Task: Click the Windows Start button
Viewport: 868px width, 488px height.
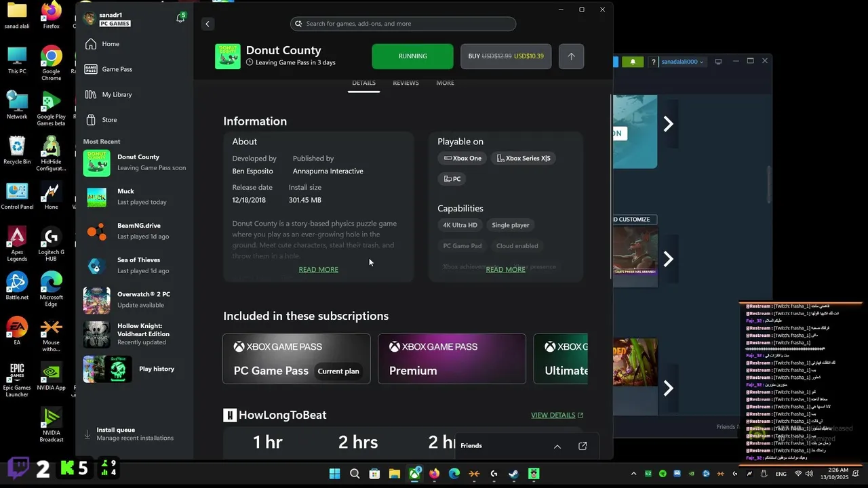Action: [335, 474]
